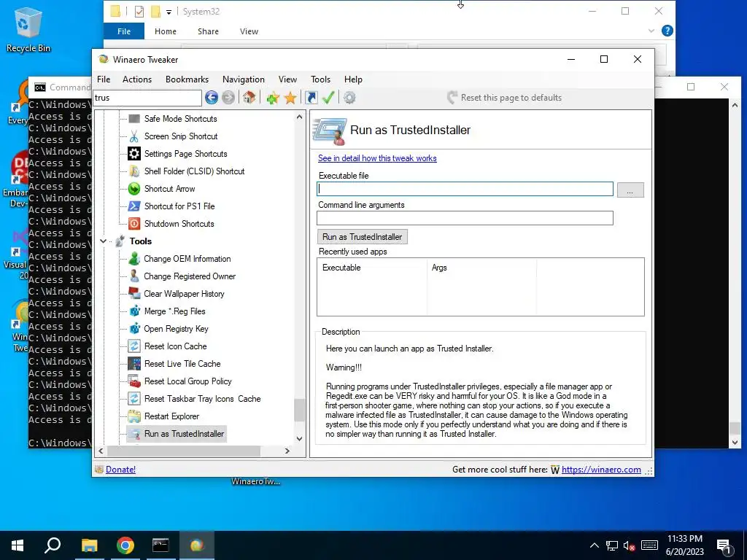Open the Windows Start menu
The width and height of the screenshot is (747, 560).
18,545
